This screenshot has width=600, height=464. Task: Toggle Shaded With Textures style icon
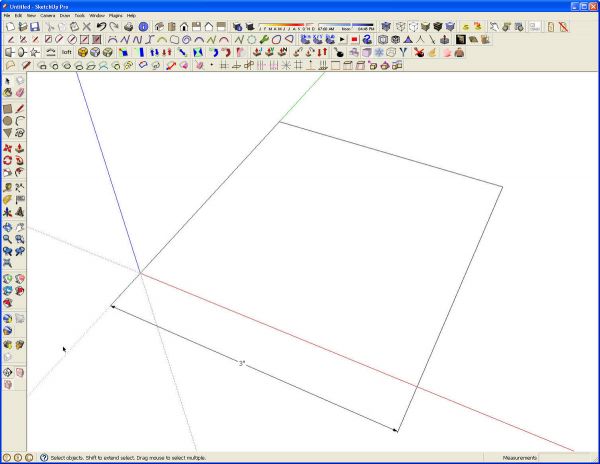tap(437, 26)
